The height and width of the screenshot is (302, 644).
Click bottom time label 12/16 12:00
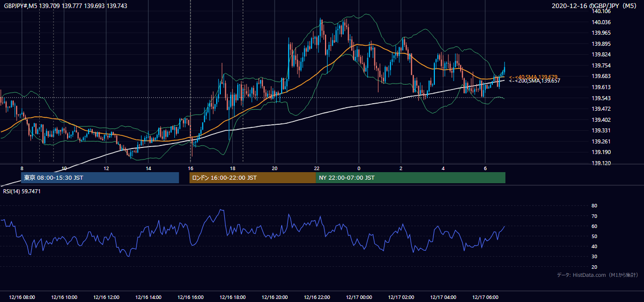tap(106, 297)
